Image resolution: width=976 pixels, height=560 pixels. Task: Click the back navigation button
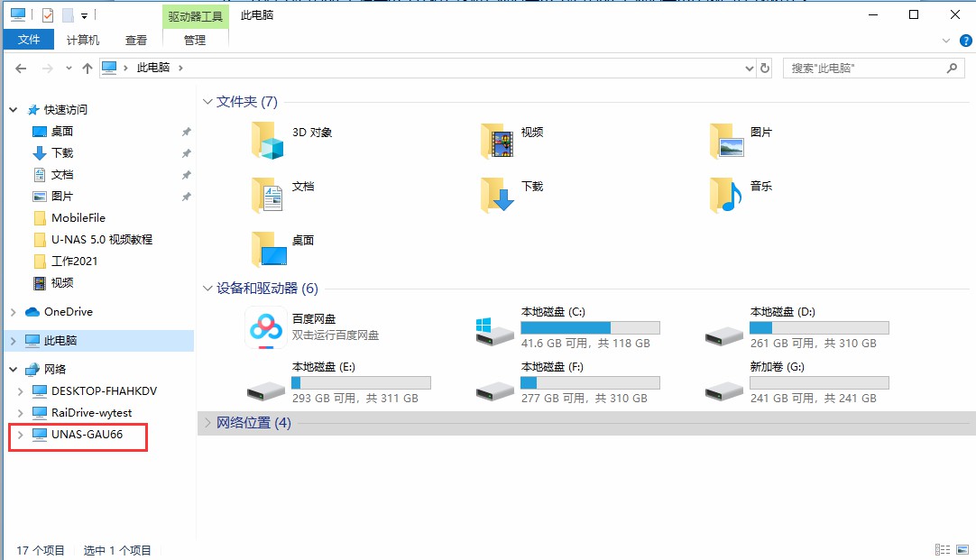[x=20, y=67]
